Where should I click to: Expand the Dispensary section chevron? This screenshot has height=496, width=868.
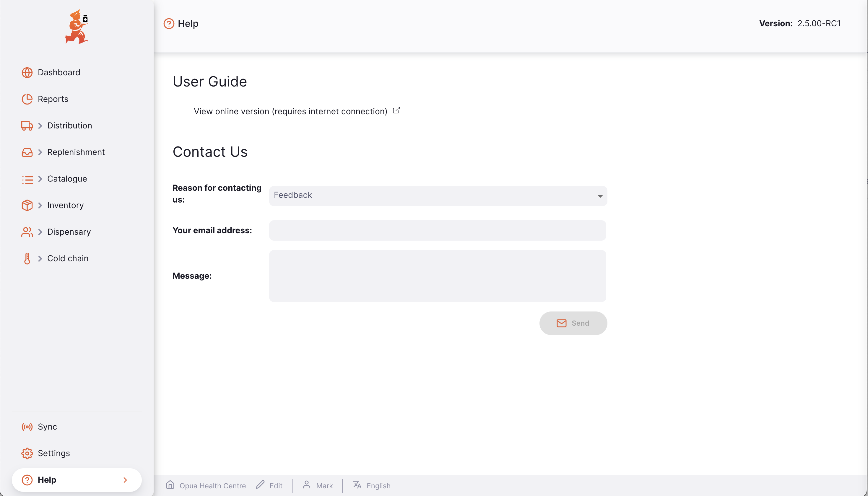point(40,232)
